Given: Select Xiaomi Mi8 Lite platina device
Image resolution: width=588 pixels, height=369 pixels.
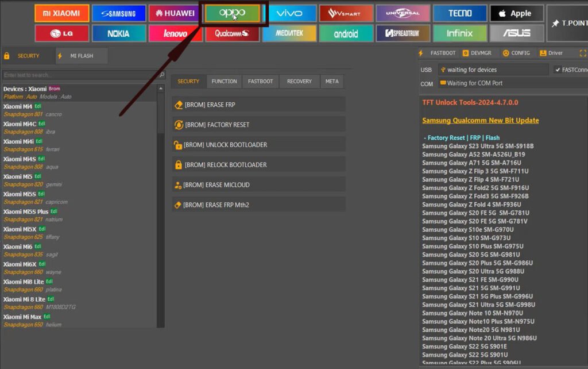Looking at the screenshot, I should click(x=79, y=286).
